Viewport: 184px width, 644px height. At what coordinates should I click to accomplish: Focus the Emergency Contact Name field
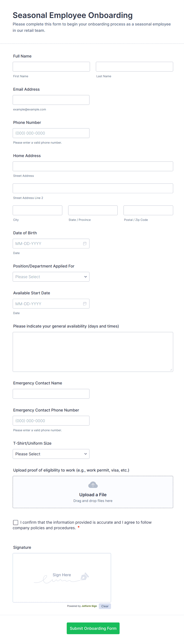coord(51,394)
